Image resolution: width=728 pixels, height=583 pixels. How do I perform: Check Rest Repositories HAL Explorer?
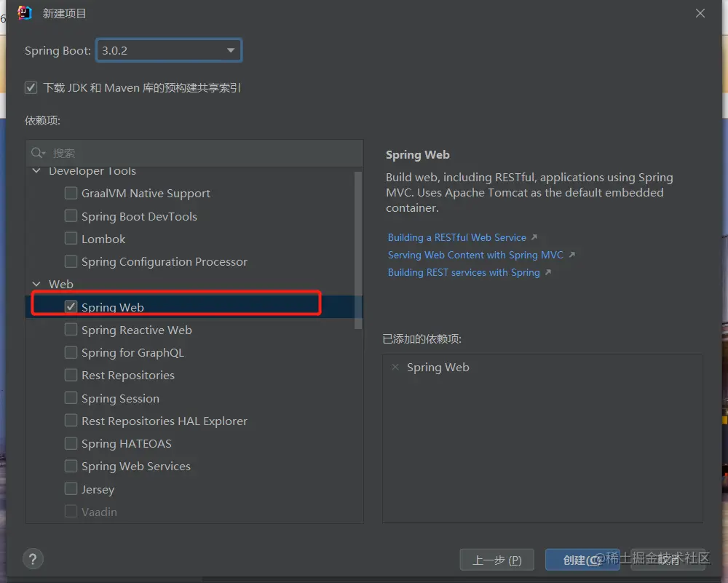[71, 421]
